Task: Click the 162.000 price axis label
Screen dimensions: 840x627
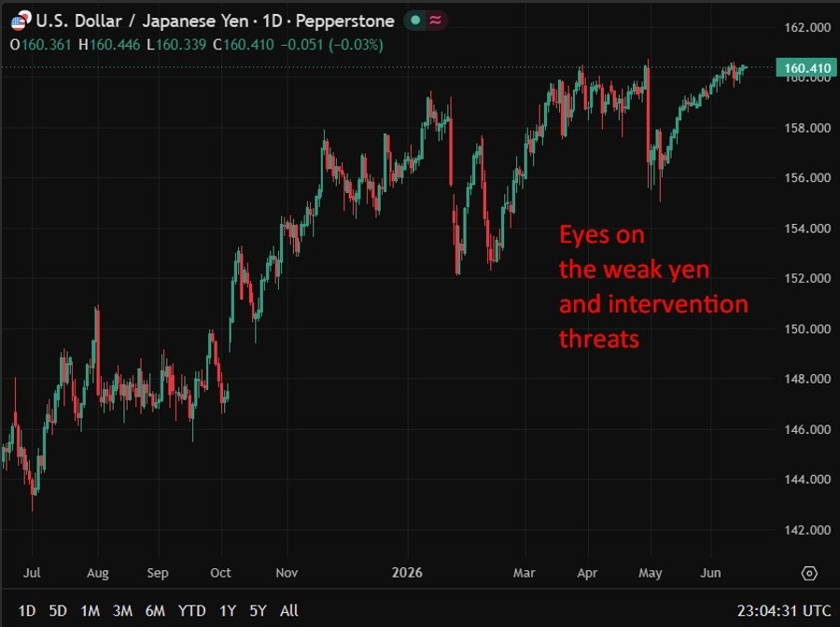Action: pyautogui.click(x=807, y=27)
